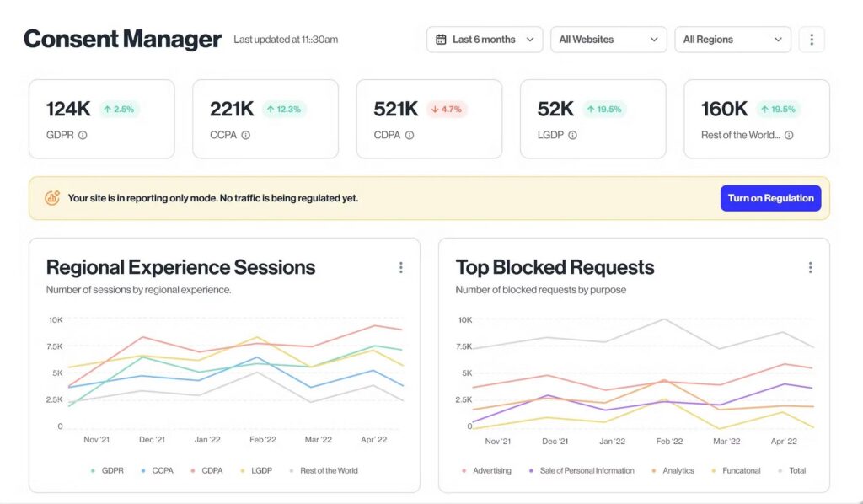Toggle Advertising series in blocked requests legend
This screenshot has height=504, width=863.
coord(486,470)
